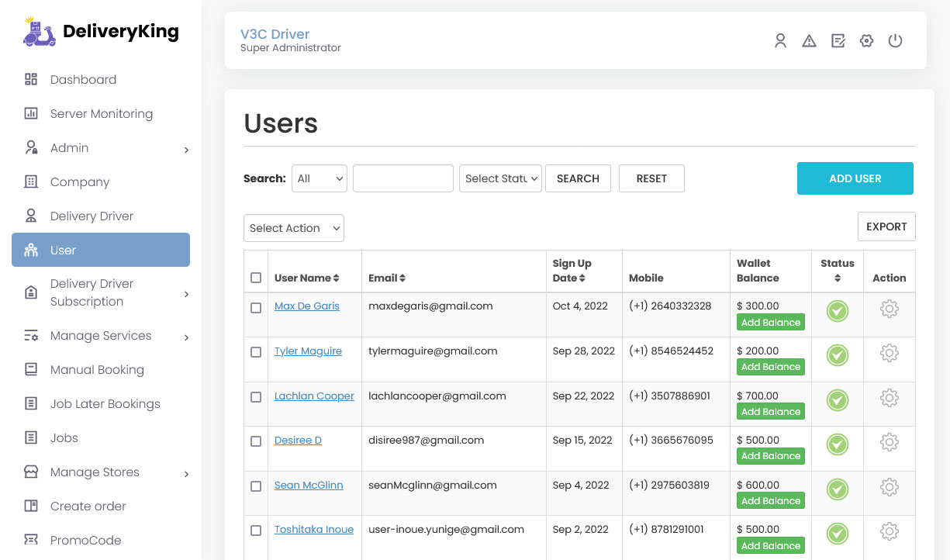Image resolution: width=950 pixels, height=560 pixels.
Task: Open Delivery Driver in the sidebar
Action: pyautogui.click(x=92, y=216)
